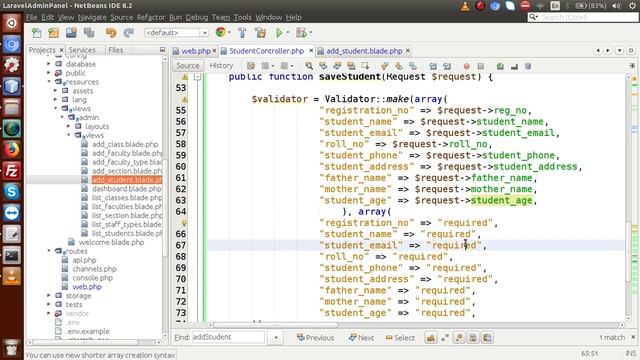The image size is (640, 360).
Task: Open the File menu
Action: tap(31, 17)
